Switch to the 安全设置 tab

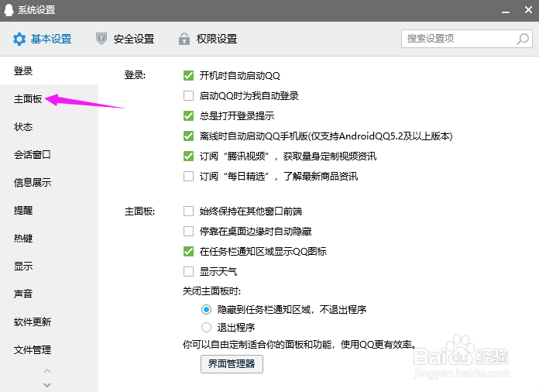[125, 39]
